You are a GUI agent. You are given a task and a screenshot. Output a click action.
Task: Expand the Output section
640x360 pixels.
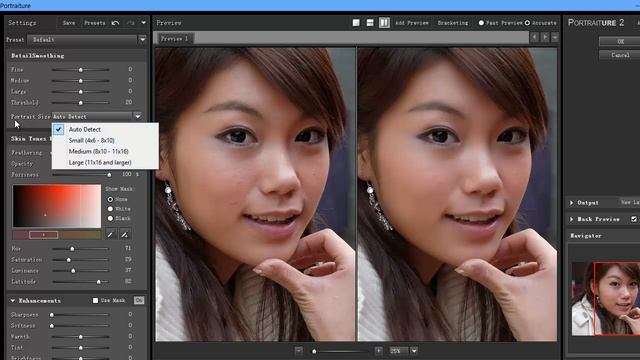(571, 202)
